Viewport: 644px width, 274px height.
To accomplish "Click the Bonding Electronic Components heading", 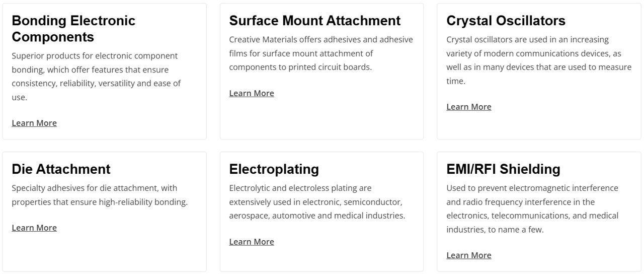I will pos(73,29).
